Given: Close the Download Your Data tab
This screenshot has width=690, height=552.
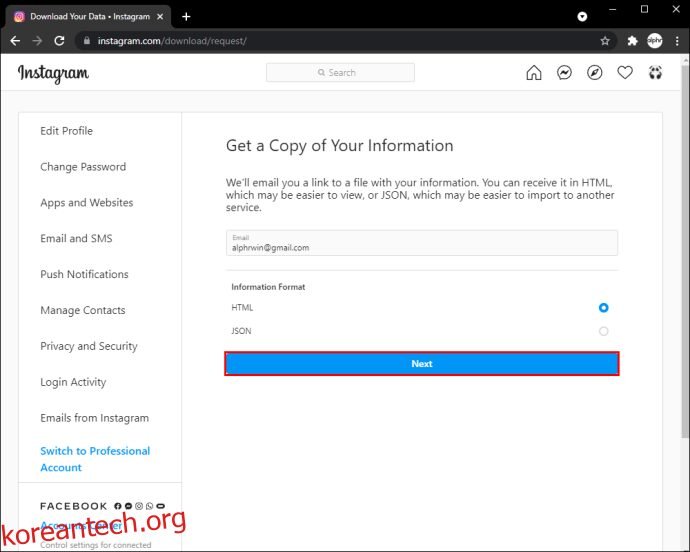Looking at the screenshot, I should pos(160,17).
